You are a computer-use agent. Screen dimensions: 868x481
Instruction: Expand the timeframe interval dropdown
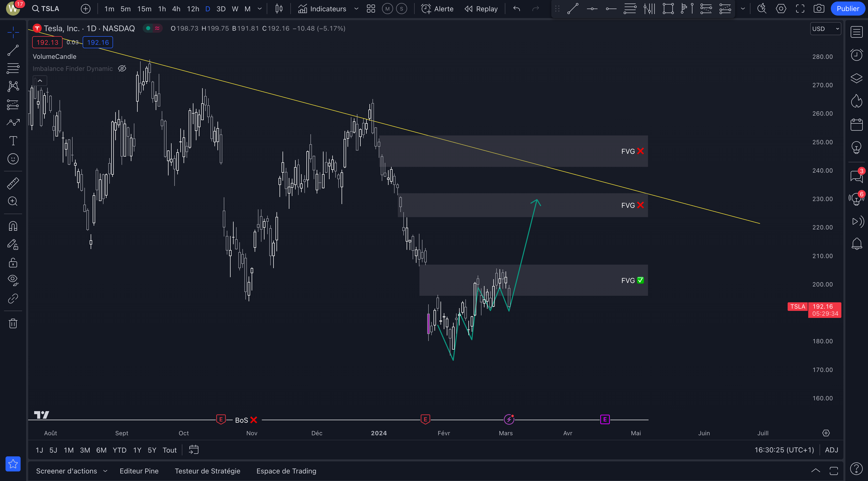pos(259,9)
